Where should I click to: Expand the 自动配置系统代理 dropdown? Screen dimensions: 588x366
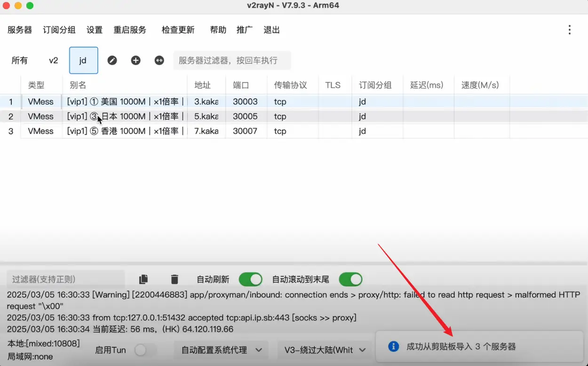point(222,350)
